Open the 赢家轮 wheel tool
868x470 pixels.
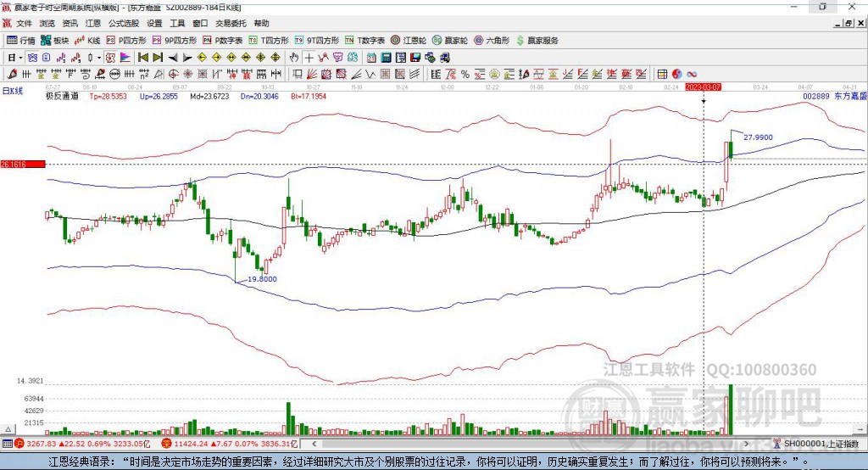pos(450,41)
